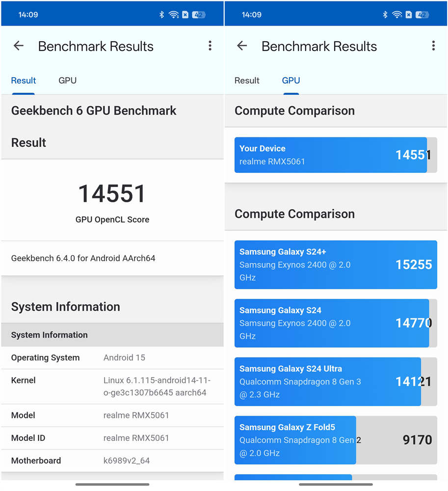Tap Samsung Galaxy S24 score 14770 bar
This screenshot has width=448, height=491.
(x=336, y=323)
